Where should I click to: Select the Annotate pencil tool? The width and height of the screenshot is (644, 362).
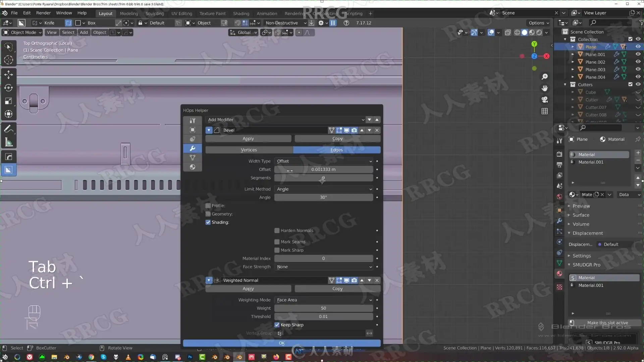(8, 129)
